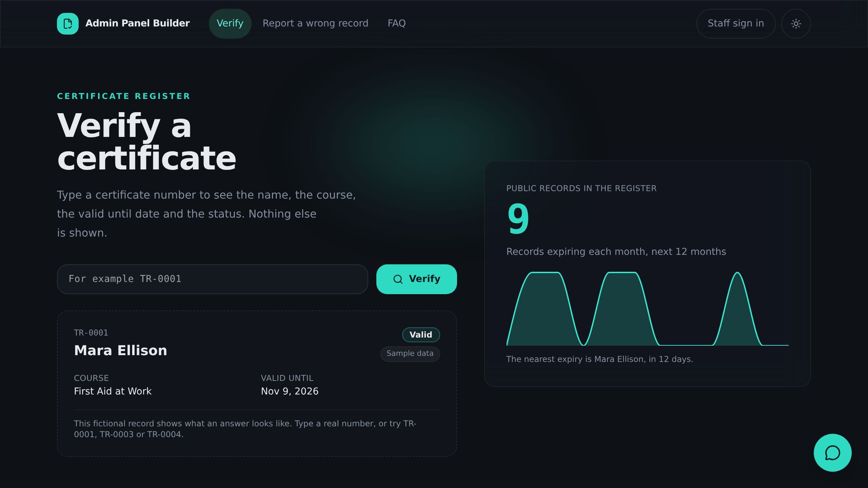
Task: Open the Verify nav tab
Action: (230, 23)
